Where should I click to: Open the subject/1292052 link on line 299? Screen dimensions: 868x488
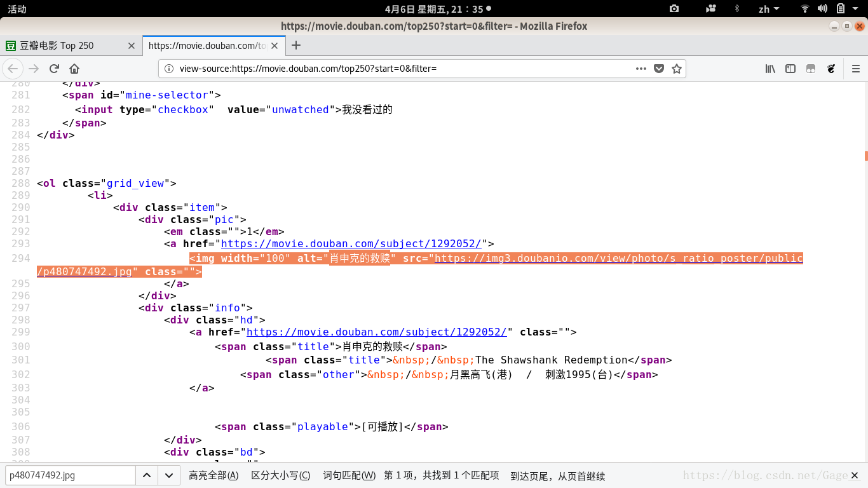(x=376, y=332)
